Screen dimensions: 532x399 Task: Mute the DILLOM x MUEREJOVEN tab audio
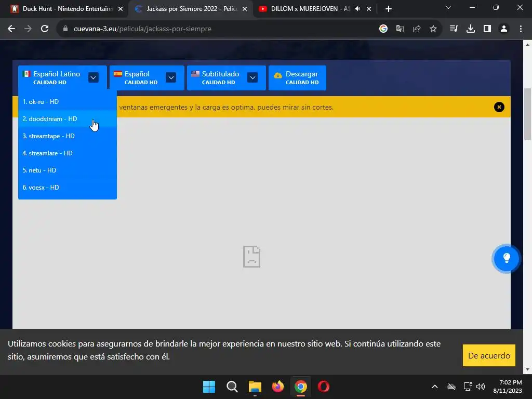point(357,9)
